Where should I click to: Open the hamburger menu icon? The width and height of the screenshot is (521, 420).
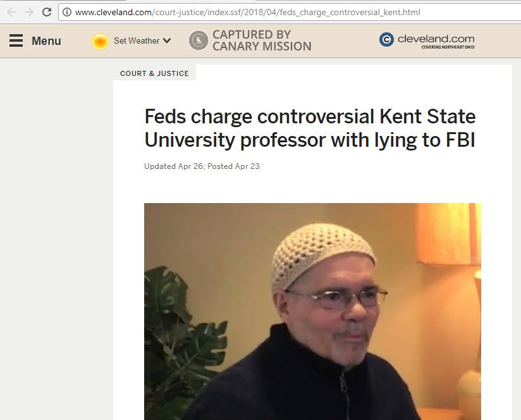pos(16,41)
